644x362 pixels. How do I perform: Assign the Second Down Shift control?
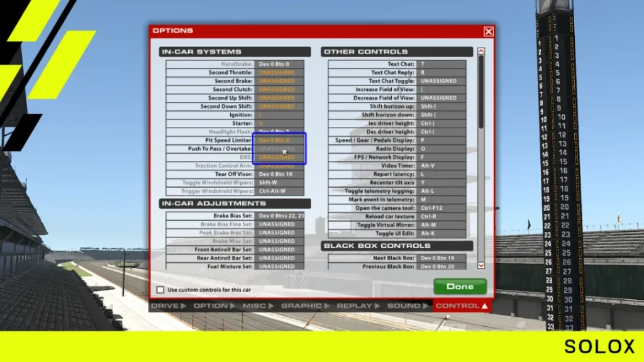point(279,106)
